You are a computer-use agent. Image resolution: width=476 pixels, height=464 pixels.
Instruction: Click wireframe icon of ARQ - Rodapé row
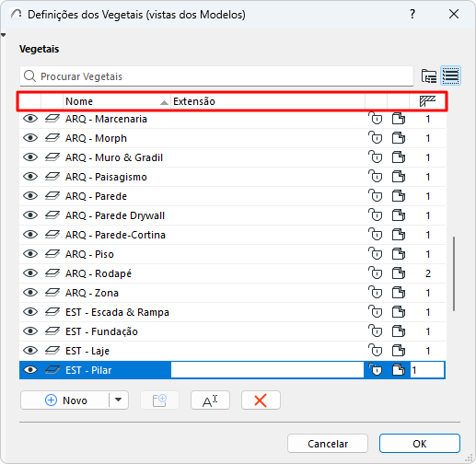(52, 273)
